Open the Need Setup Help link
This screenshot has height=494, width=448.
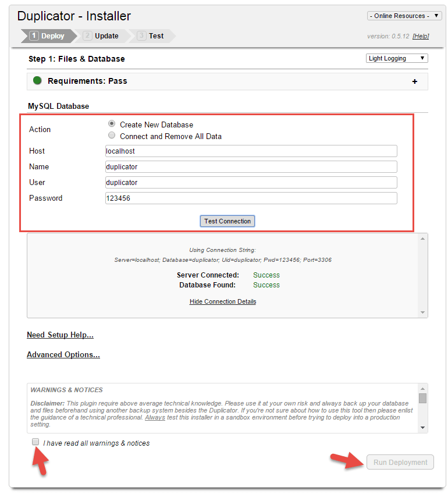click(60, 335)
